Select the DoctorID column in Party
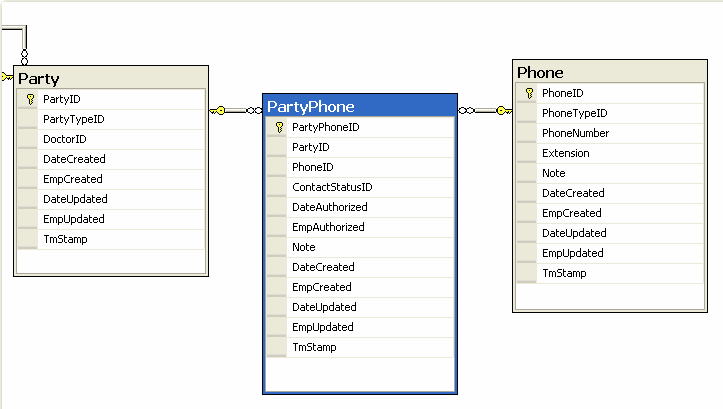 (x=64, y=139)
